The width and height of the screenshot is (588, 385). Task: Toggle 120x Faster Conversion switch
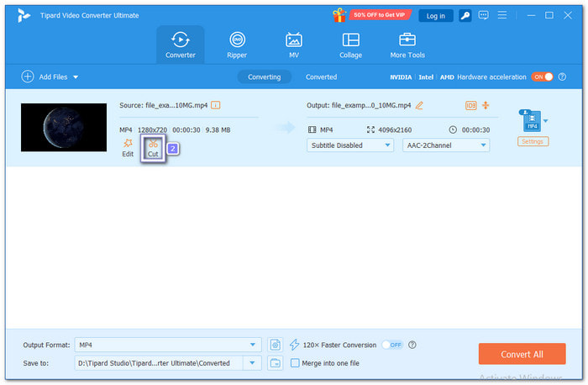point(392,345)
